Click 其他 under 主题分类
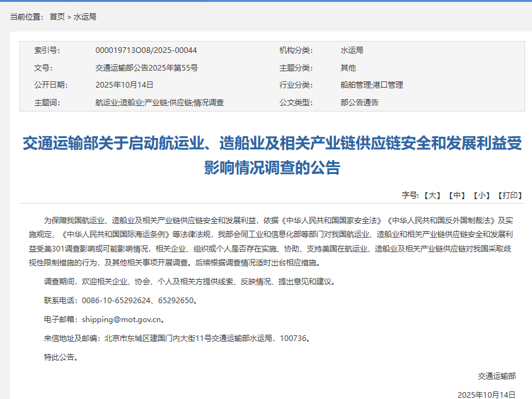532x399 pixels. tap(348, 67)
